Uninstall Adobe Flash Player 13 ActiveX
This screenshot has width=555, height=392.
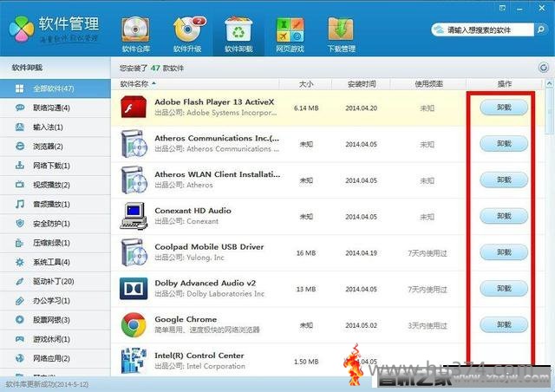504,108
